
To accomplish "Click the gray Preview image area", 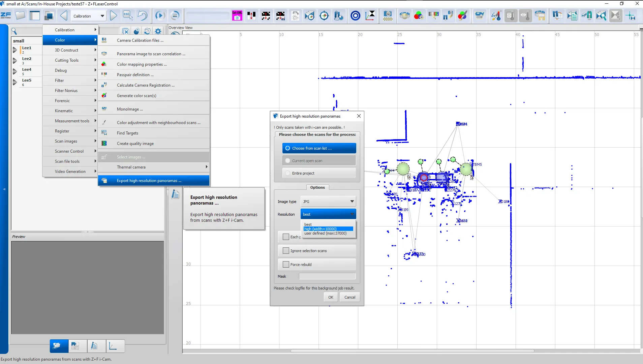I will pos(88,287).
